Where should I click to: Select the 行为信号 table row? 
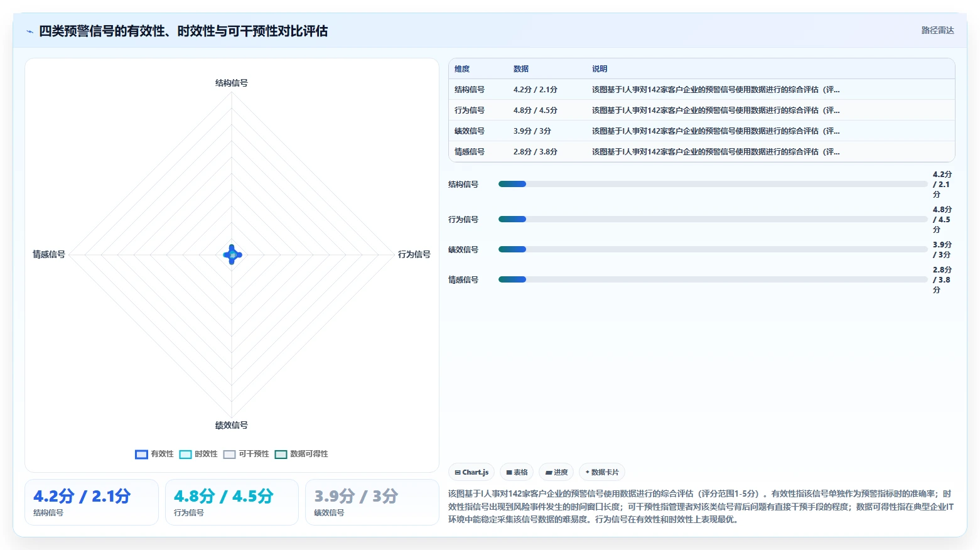pos(702,111)
